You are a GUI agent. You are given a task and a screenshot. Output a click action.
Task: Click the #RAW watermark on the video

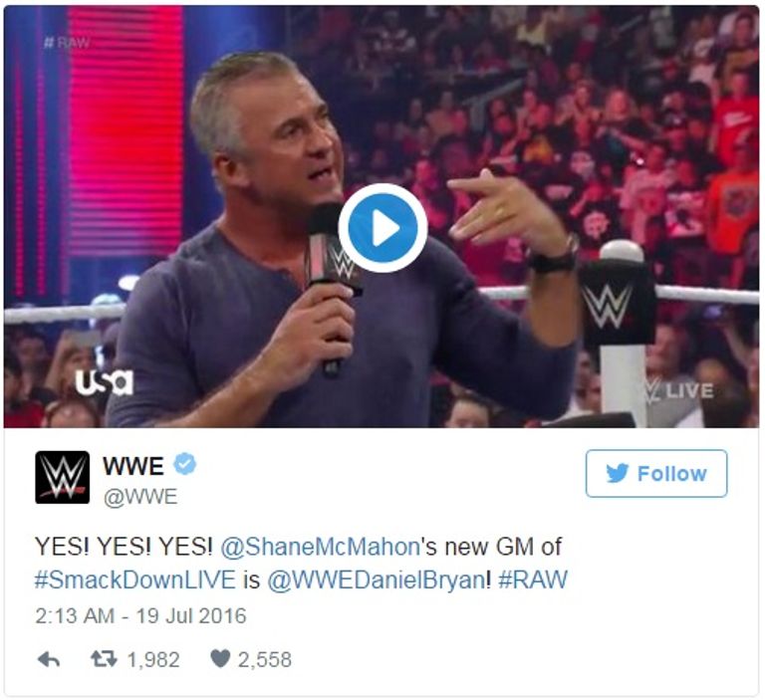click(67, 43)
